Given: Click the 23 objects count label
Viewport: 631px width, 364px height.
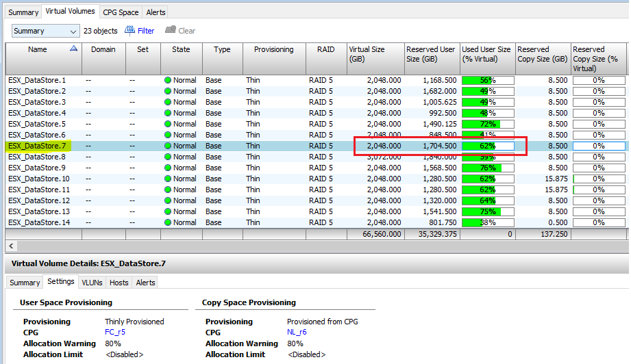Looking at the screenshot, I should tap(101, 31).
